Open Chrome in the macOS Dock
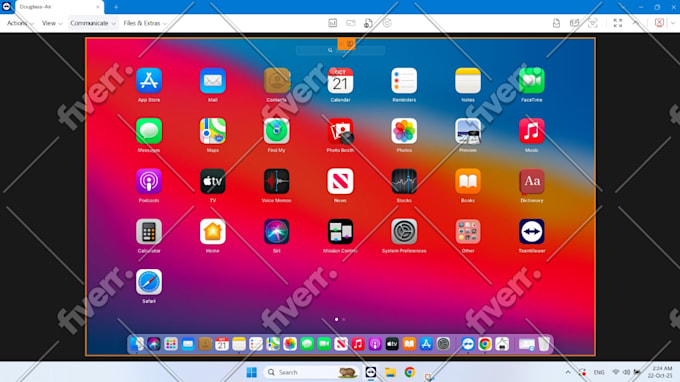 point(485,344)
